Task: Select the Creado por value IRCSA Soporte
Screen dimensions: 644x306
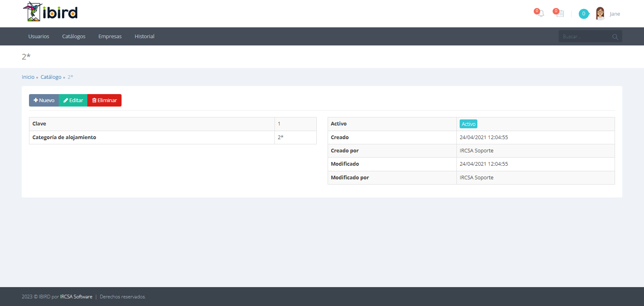Action: click(477, 150)
